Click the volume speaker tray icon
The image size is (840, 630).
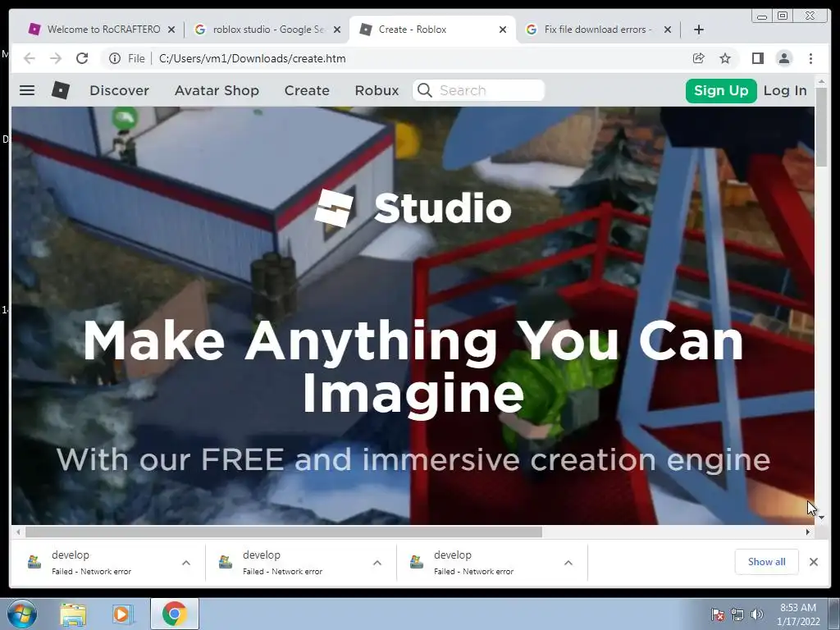point(756,614)
